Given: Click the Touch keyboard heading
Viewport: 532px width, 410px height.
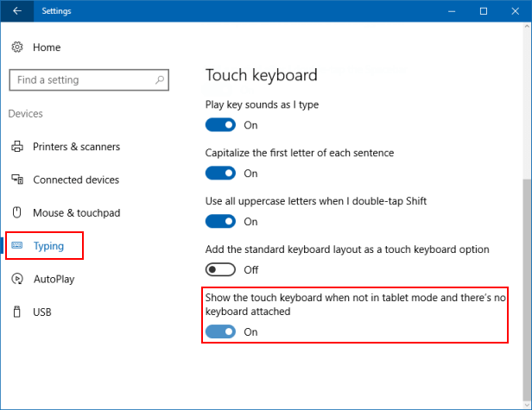Looking at the screenshot, I should click(261, 75).
